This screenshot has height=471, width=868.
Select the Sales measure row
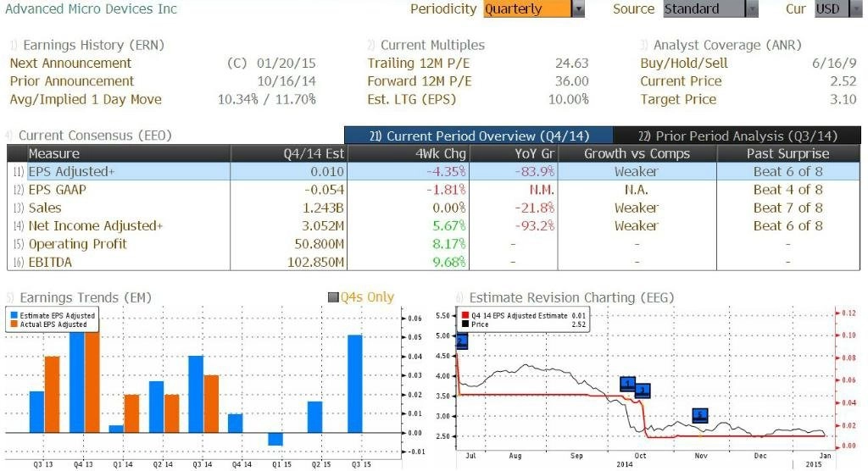click(x=433, y=208)
